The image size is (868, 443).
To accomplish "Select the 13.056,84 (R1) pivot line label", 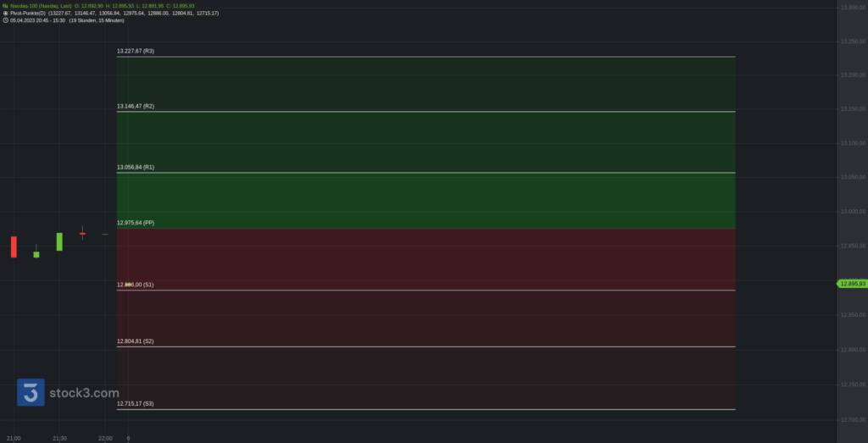I will click(x=136, y=167).
